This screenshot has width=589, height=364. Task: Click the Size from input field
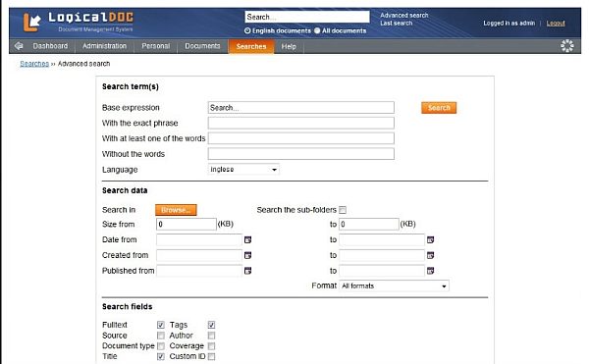tap(187, 225)
